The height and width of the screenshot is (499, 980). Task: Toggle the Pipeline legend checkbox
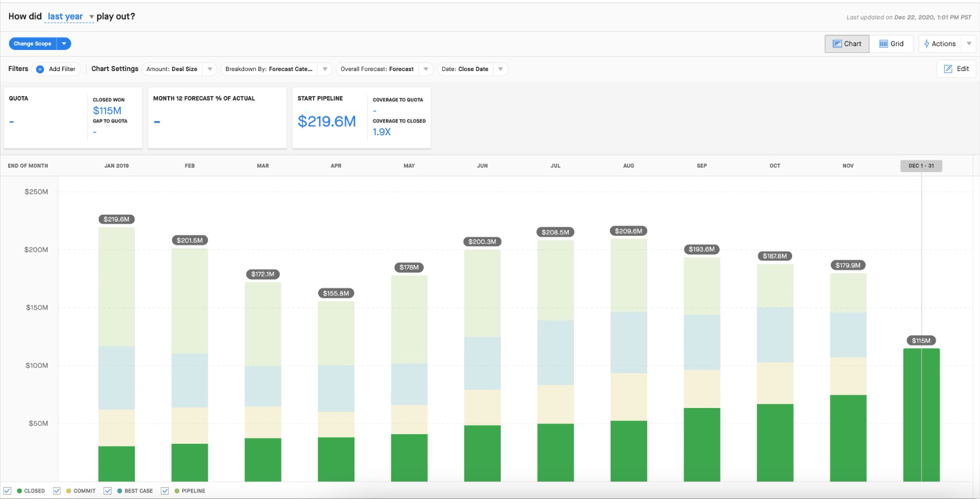(165, 490)
